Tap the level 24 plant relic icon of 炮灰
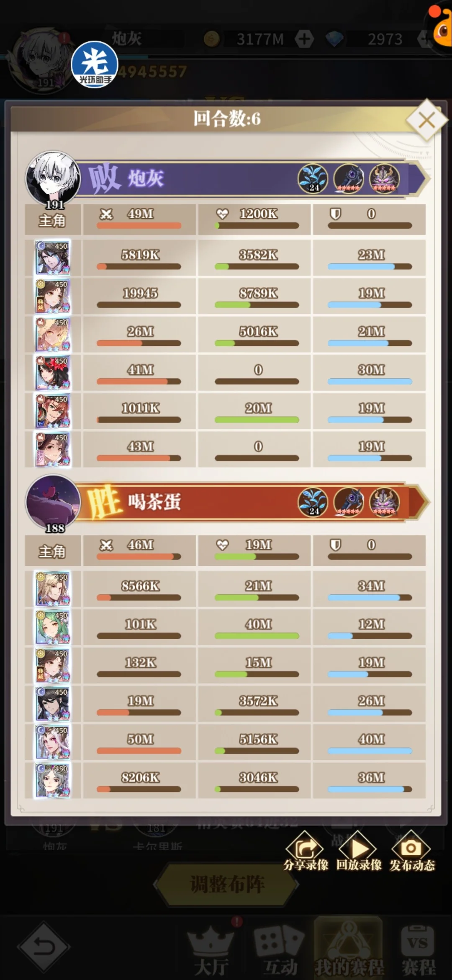452x980 pixels. [313, 179]
